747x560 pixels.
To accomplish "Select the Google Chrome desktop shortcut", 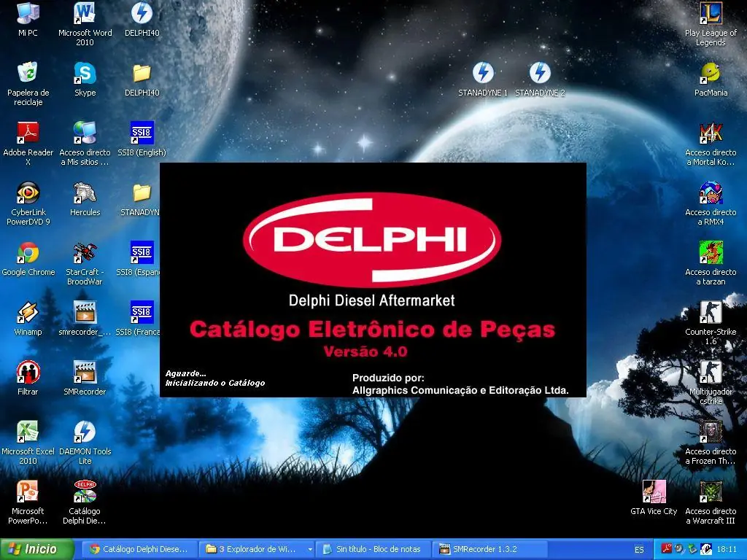I will click(28, 259).
